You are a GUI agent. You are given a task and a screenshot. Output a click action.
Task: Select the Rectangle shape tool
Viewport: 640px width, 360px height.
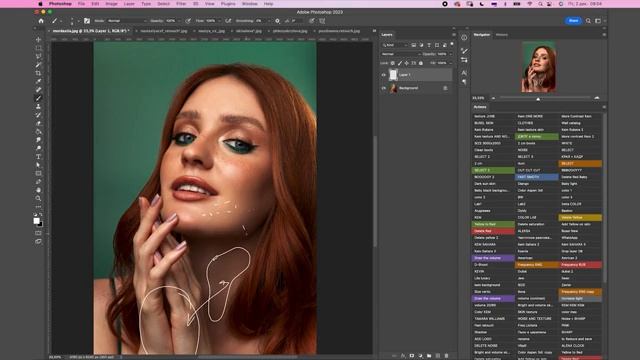tap(38, 173)
